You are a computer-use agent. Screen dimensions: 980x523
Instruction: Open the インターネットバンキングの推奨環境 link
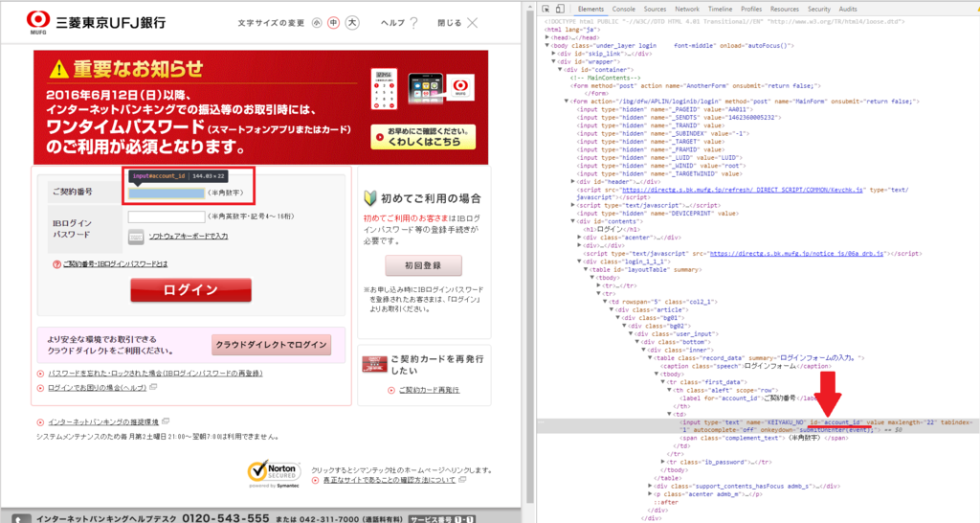coord(103,422)
